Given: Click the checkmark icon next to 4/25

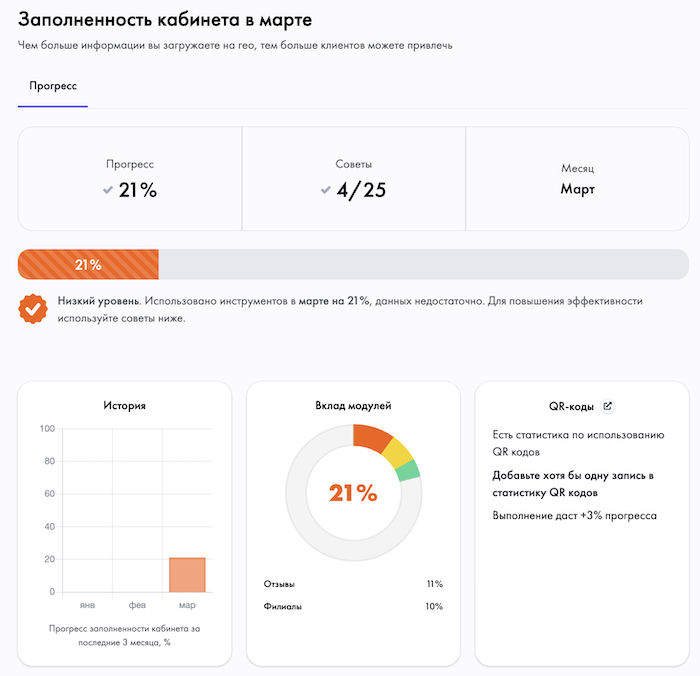Looking at the screenshot, I should 326,190.
